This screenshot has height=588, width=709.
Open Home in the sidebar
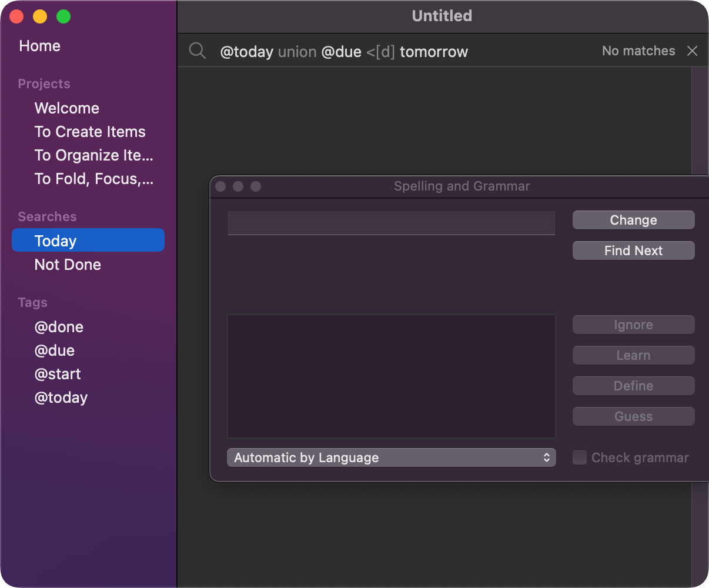pos(40,46)
